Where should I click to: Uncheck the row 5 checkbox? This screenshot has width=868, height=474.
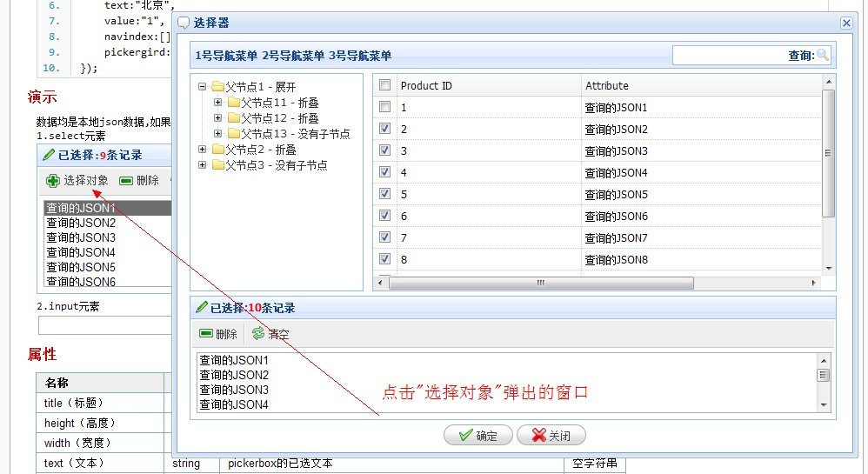tap(384, 194)
